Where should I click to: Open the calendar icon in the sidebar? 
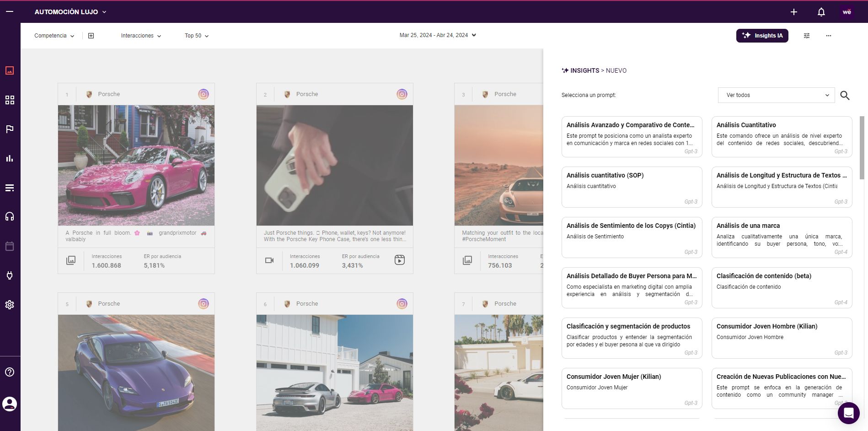pos(10,246)
